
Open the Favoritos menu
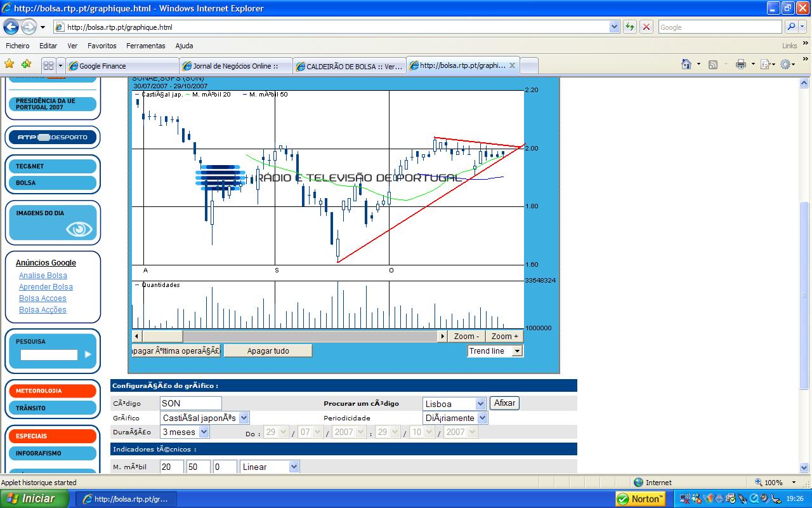(x=102, y=46)
